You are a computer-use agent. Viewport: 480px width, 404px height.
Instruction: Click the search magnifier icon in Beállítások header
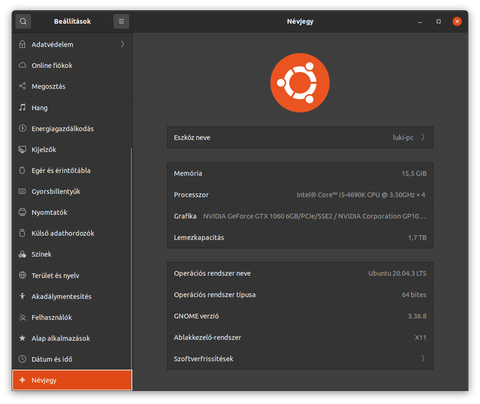point(23,21)
